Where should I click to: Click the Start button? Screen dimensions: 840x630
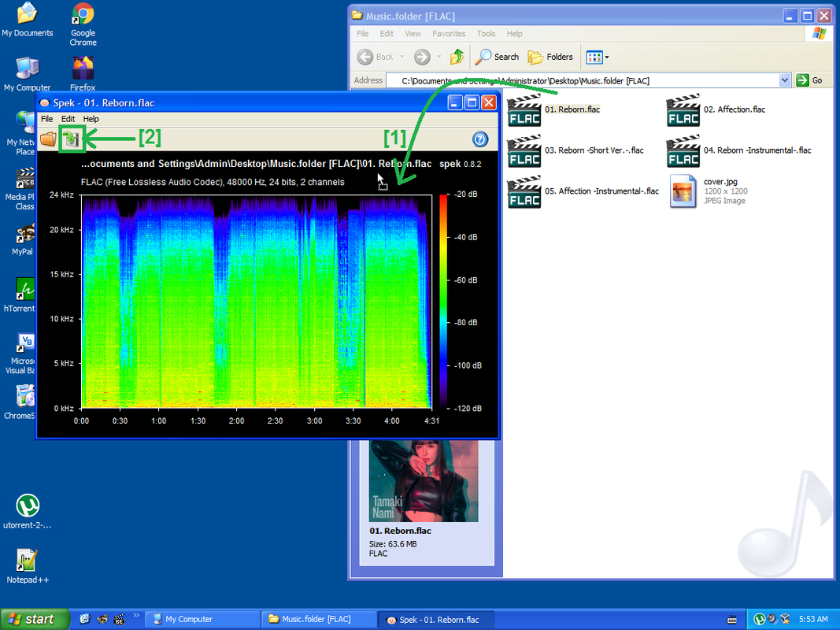35,619
